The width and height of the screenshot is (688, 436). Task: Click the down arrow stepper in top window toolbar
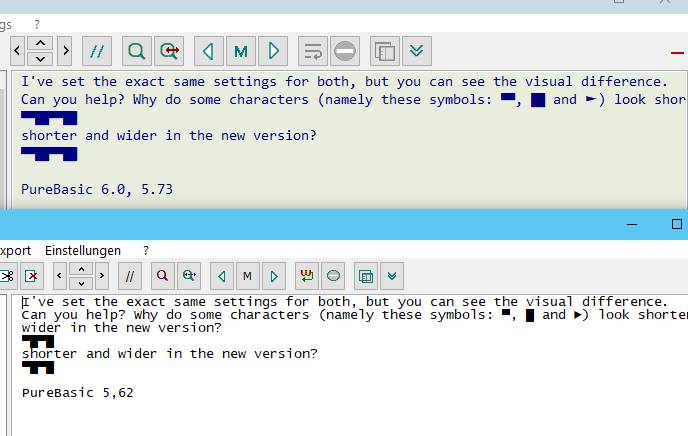(x=40, y=59)
